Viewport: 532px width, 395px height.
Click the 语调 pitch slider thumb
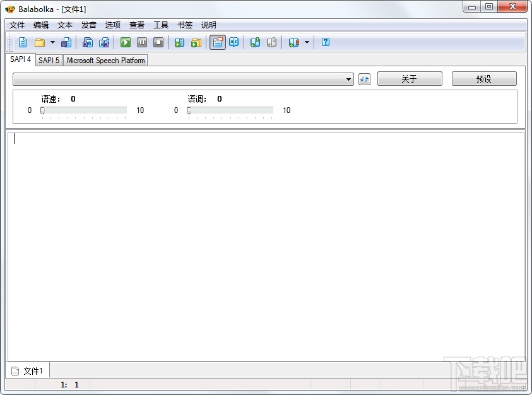[189, 110]
